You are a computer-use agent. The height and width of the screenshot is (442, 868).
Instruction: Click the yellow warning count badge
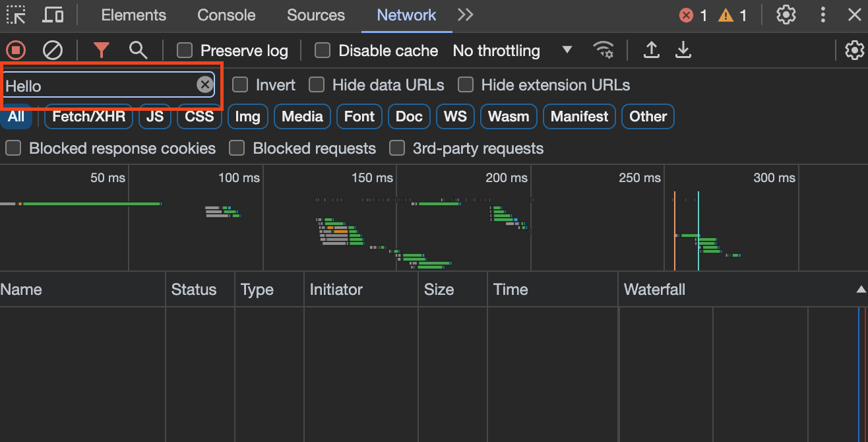[x=733, y=15]
